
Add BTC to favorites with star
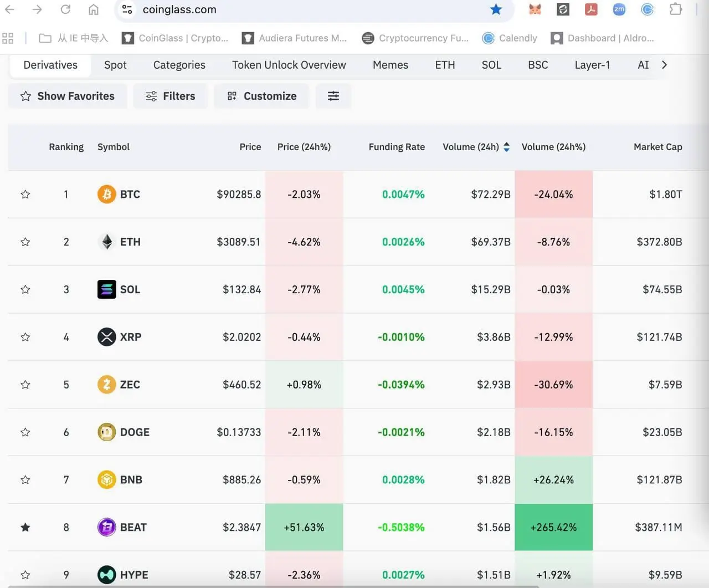25,195
